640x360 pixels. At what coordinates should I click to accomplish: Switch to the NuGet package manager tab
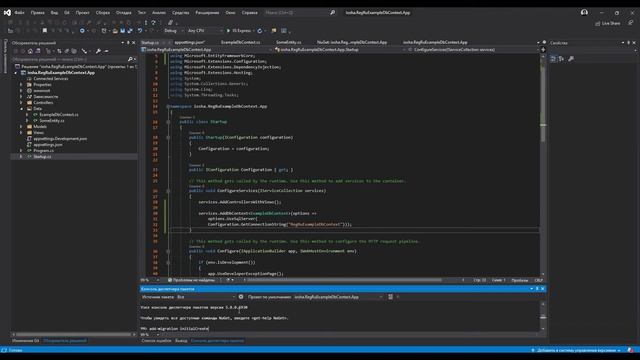coord(352,42)
